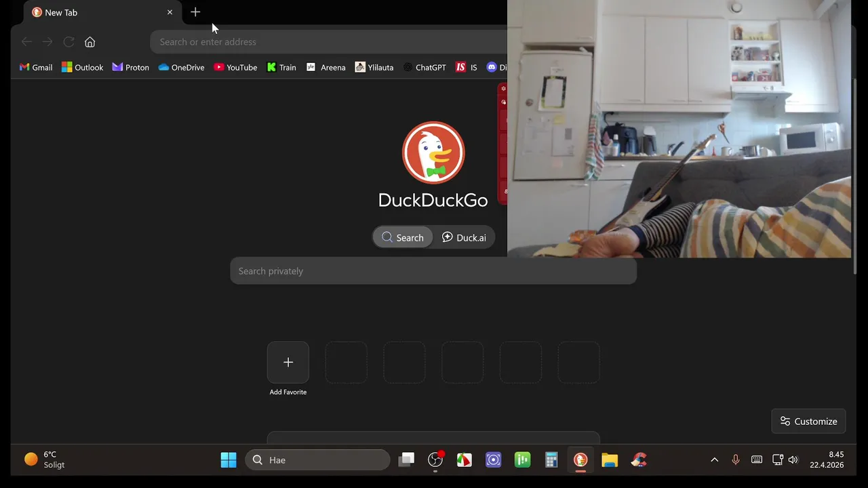Open a new browser tab
This screenshot has width=868, height=488.
pyautogui.click(x=195, y=12)
